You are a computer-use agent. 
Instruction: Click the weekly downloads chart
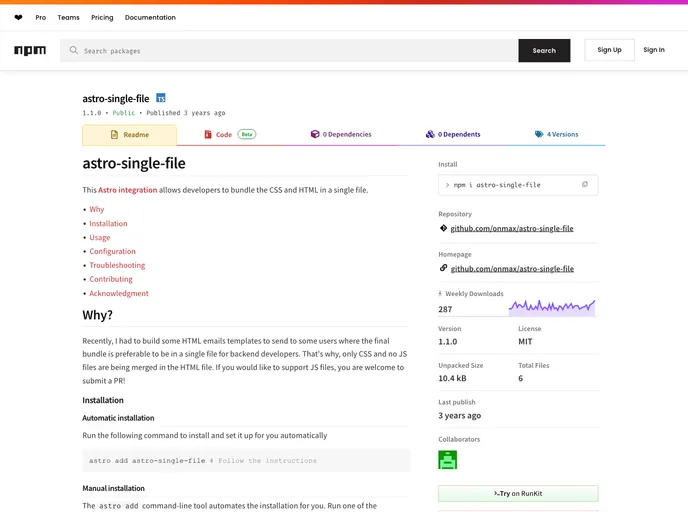[x=552, y=307]
